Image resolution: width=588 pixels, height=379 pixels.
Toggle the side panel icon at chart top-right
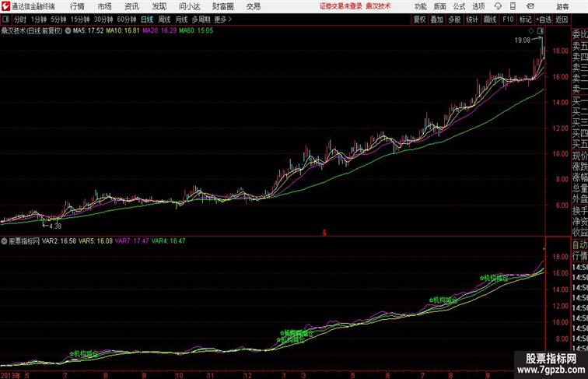pos(541,31)
